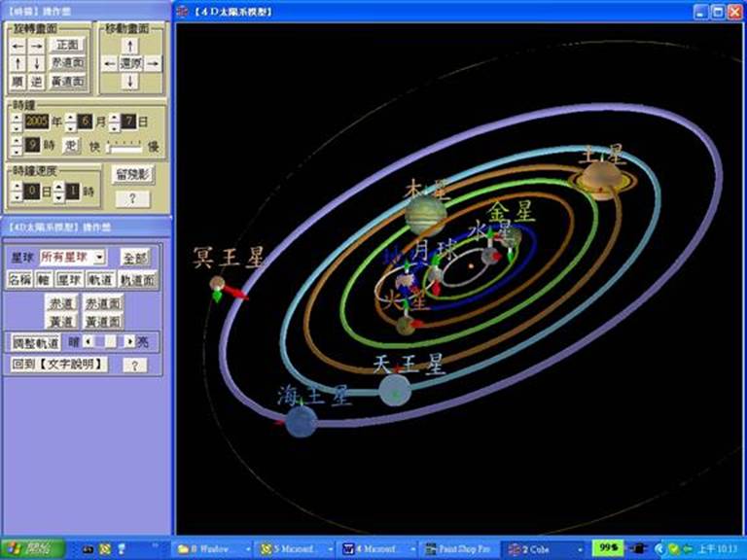Increase the year value with the stepper

(16, 117)
